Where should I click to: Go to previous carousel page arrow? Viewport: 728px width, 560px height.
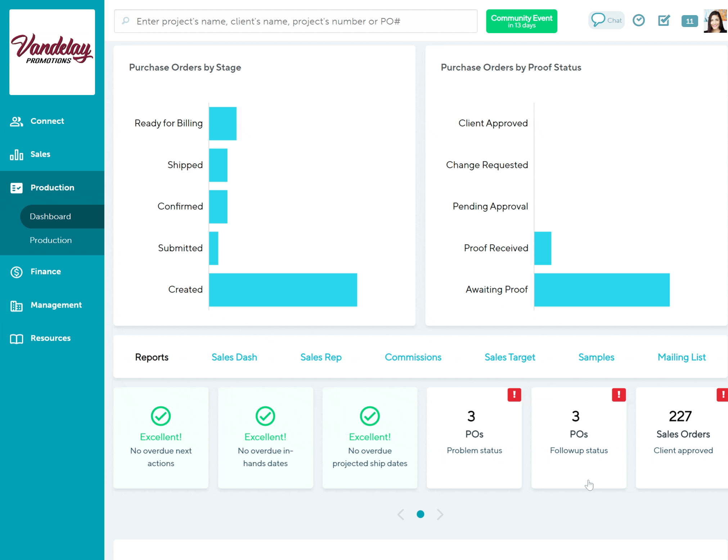click(x=401, y=514)
